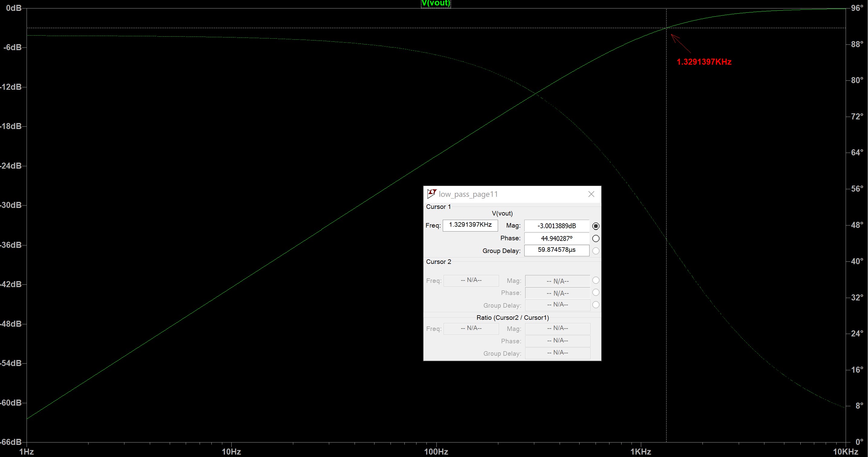The width and height of the screenshot is (868, 457).
Task: Click the V(vout) trace label
Action: click(436, 3)
